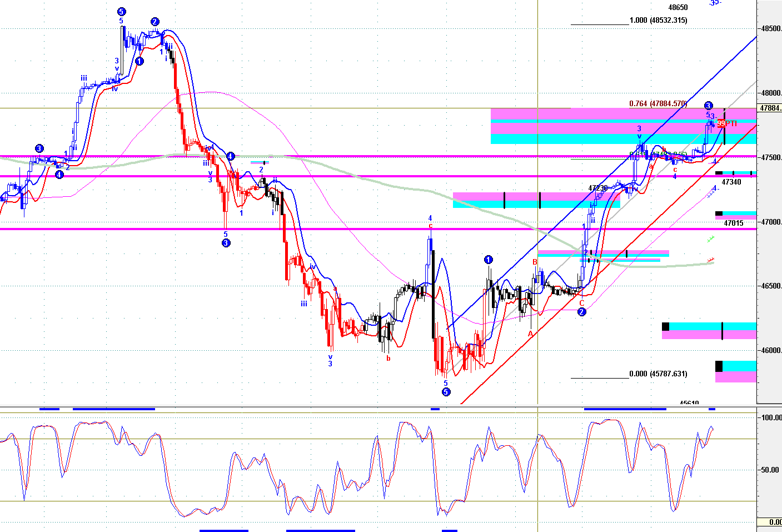
Task: Click circled wave 2 beside the top peak
Action: click(x=155, y=22)
